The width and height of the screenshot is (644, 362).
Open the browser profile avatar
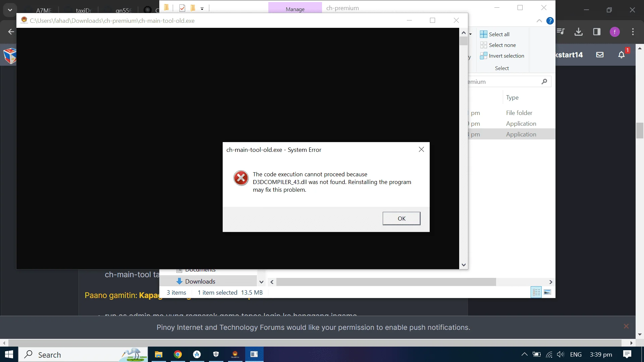[x=614, y=32]
